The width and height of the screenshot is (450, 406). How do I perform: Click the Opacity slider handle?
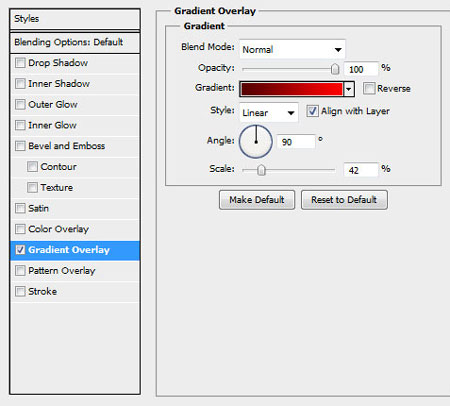(335, 69)
